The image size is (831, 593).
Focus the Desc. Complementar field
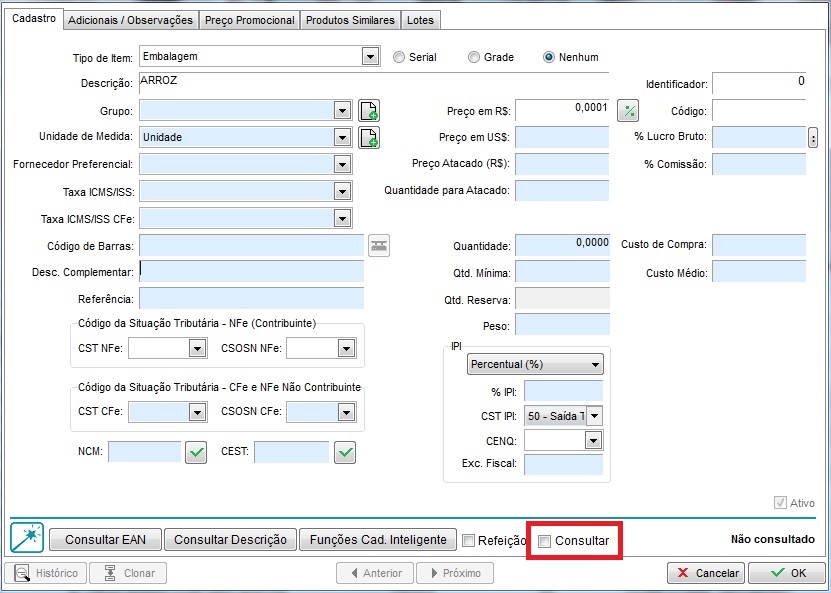pyautogui.click(x=252, y=271)
